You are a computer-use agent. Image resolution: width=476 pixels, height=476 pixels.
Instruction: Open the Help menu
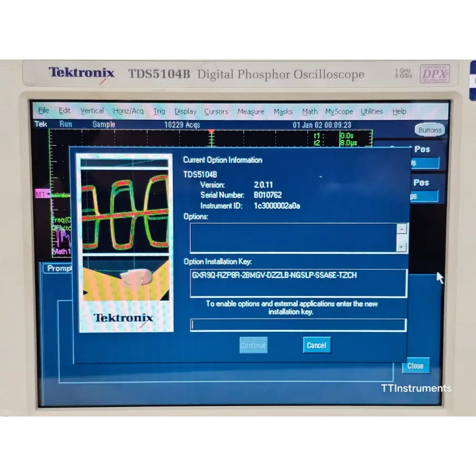399,111
